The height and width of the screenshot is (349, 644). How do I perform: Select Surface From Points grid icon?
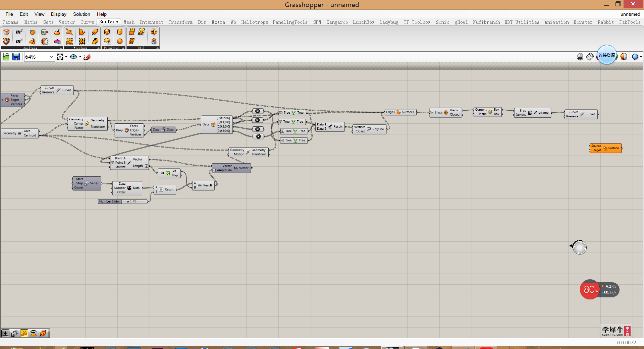[69, 41]
